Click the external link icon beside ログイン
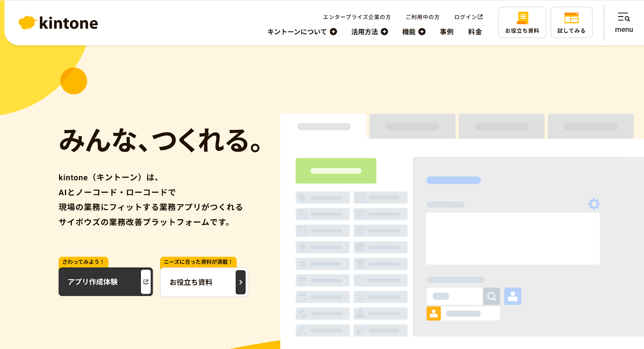This screenshot has height=349, width=644. (480, 17)
